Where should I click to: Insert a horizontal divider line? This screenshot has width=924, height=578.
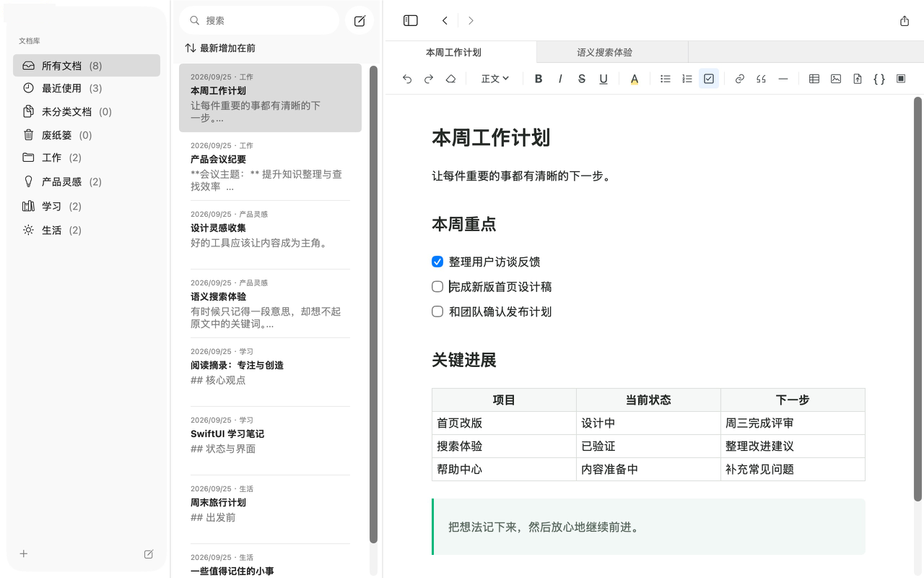point(783,79)
